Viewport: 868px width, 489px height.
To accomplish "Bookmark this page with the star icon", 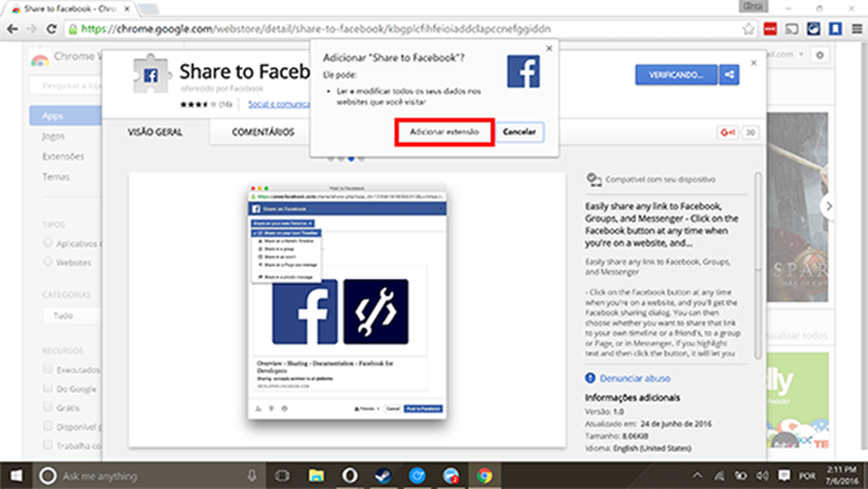I will pyautogui.click(x=748, y=29).
